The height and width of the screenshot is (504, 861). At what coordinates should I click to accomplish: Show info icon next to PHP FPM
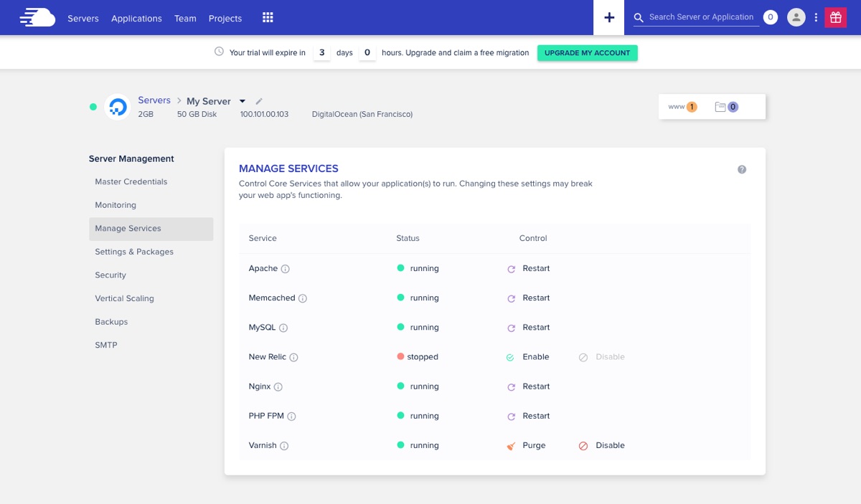[292, 417]
